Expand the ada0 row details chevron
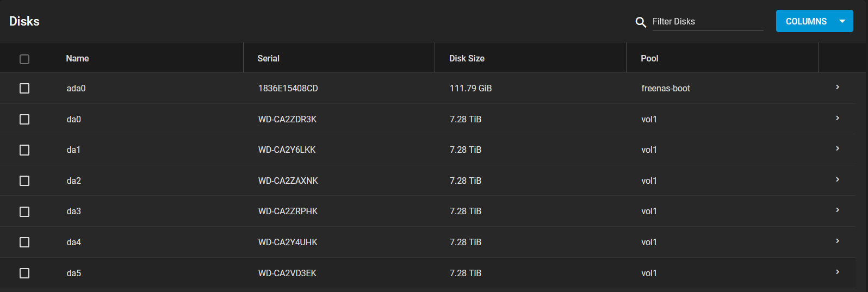Screen dimensions: 868x292 pyautogui.click(x=838, y=87)
